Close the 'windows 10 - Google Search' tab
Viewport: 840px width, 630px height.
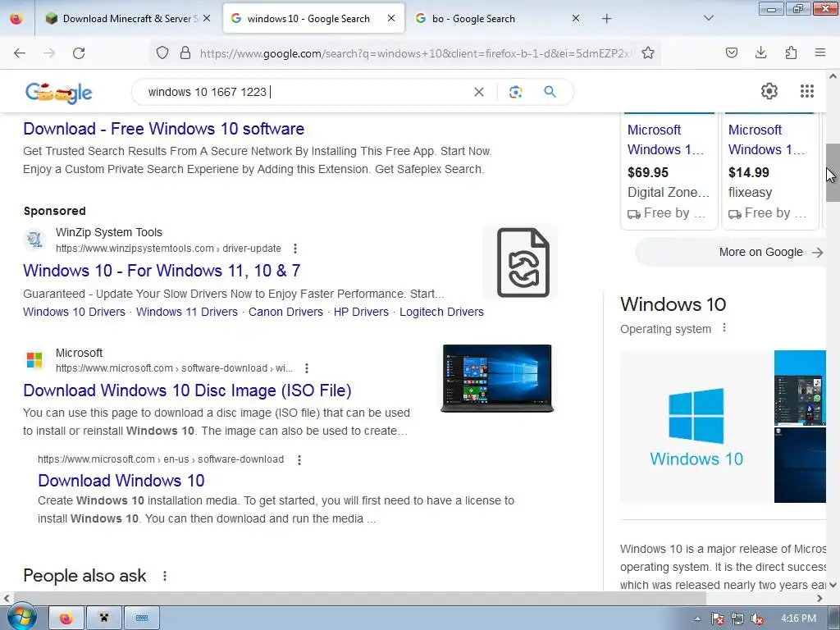tap(391, 18)
